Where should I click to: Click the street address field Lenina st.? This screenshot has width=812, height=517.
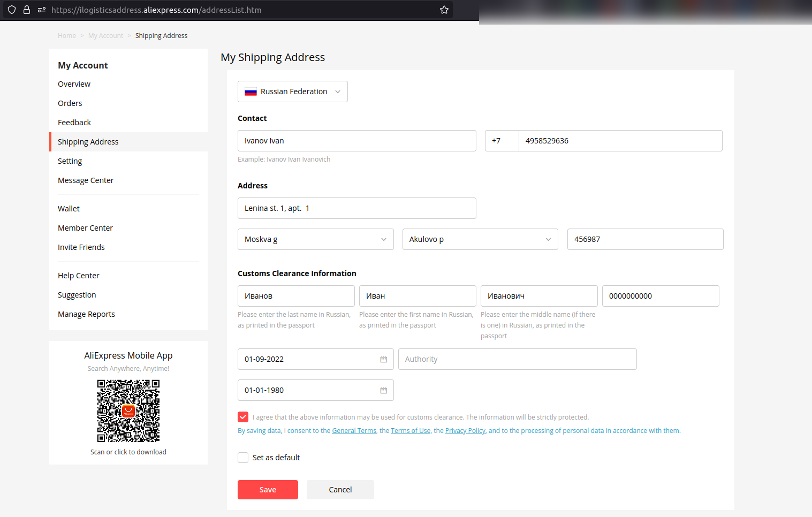[357, 208]
